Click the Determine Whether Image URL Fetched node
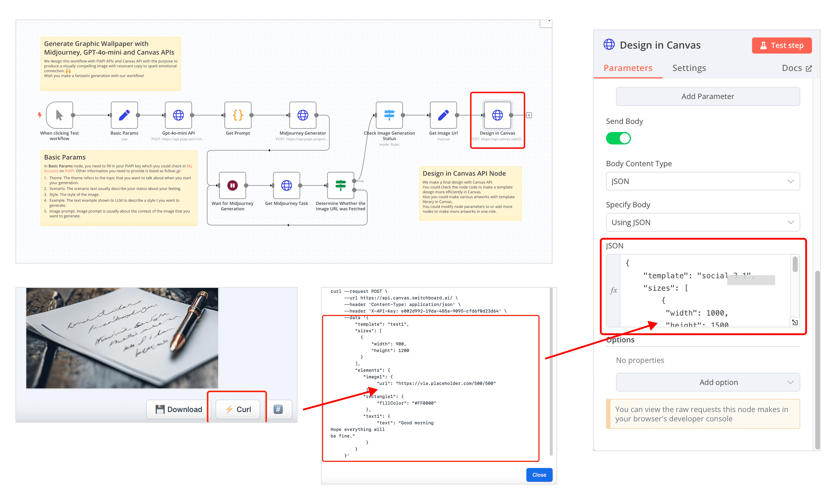Viewport: 836px width, 504px height. tap(340, 185)
